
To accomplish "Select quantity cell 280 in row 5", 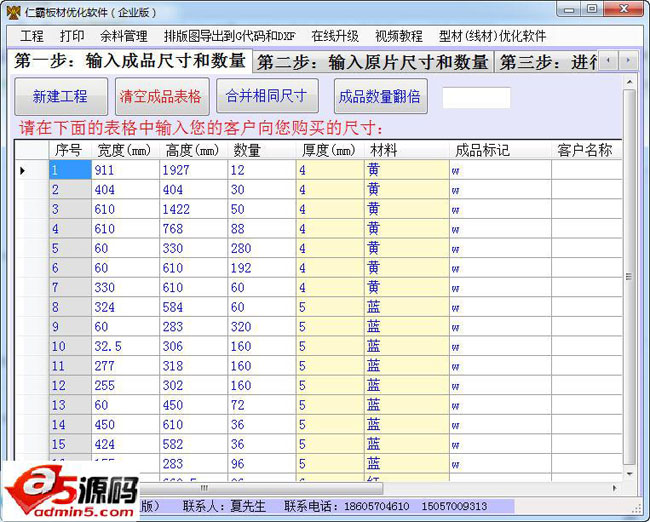I will 262,248.
